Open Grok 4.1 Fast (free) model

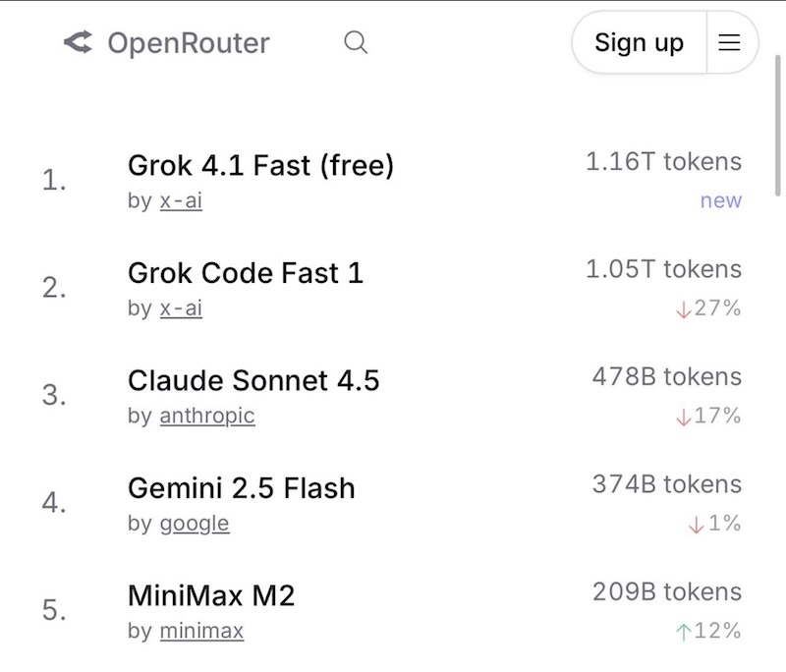pyautogui.click(x=260, y=166)
